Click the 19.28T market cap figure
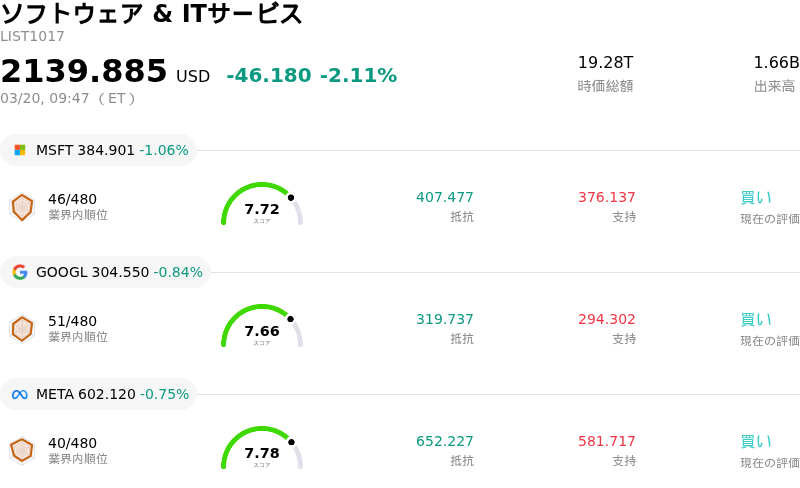The width and height of the screenshot is (800, 488). pos(605,63)
